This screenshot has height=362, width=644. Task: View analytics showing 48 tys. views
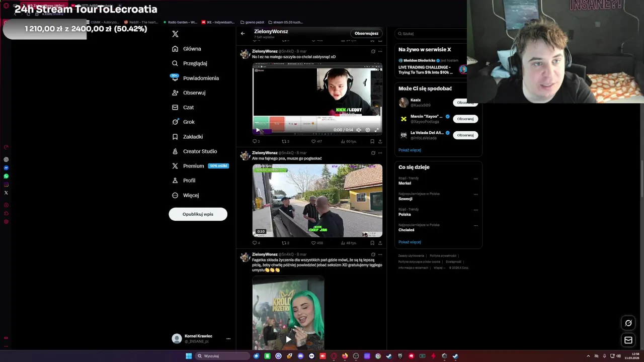(348, 243)
